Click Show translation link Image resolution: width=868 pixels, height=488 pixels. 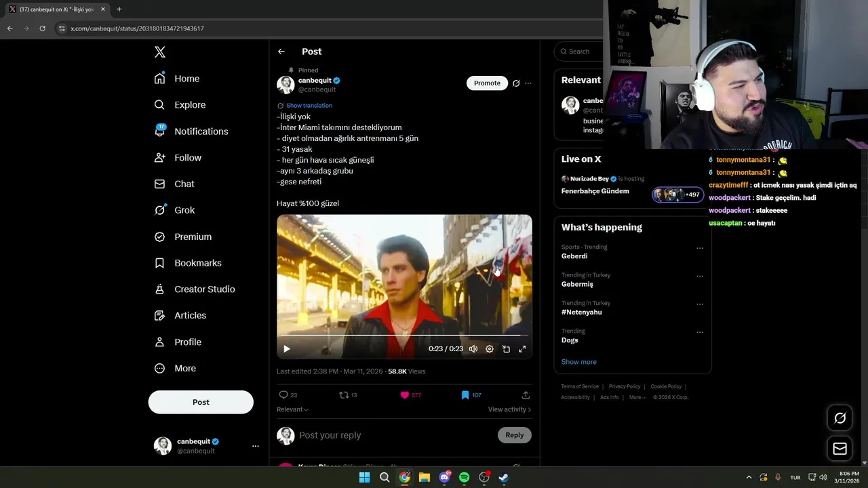[309, 106]
